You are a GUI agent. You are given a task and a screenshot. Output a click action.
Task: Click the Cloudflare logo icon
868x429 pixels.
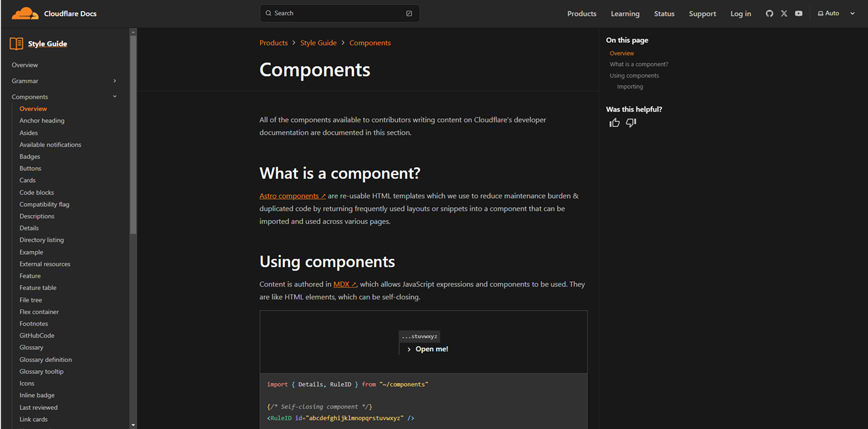pyautogui.click(x=25, y=13)
